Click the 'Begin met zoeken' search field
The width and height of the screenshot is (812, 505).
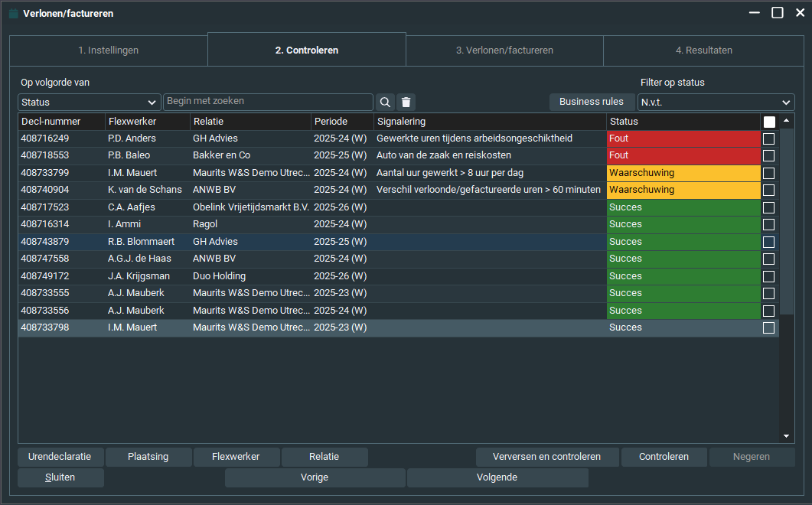point(268,102)
